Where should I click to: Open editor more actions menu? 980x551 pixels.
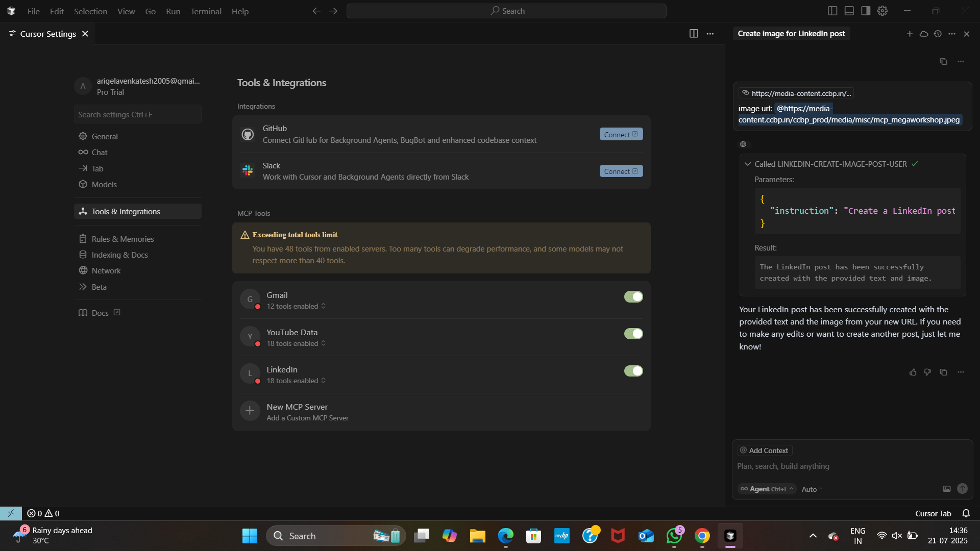710,33
